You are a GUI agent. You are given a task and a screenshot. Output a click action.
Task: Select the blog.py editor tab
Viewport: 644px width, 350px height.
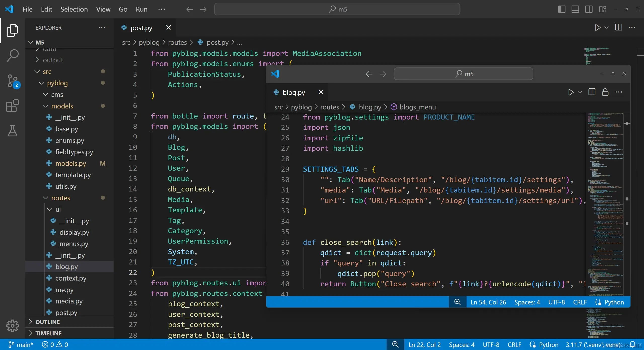click(293, 92)
